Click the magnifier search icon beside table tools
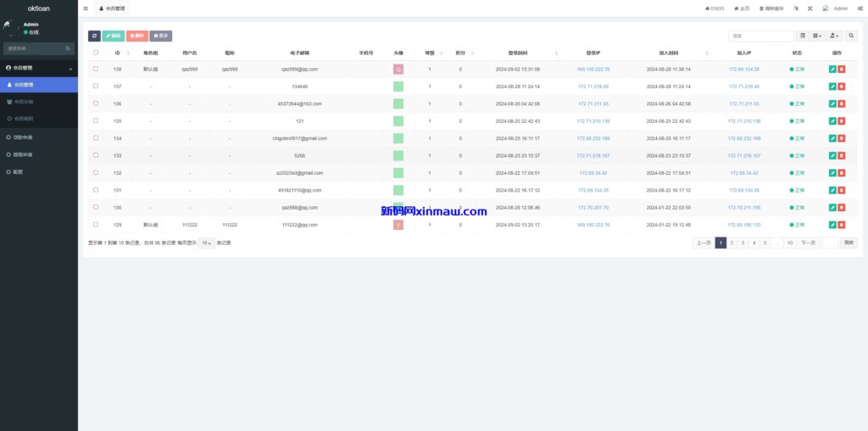 click(852, 36)
